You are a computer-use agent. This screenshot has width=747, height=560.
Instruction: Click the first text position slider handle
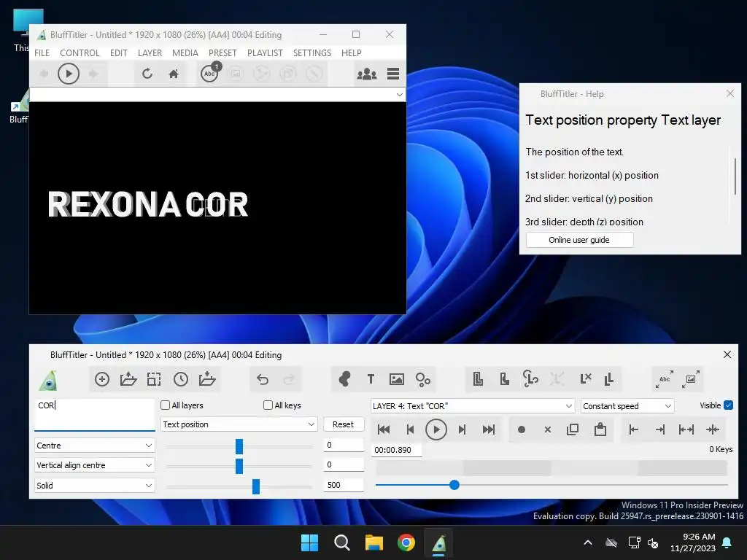pyautogui.click(x=239, y=446)
